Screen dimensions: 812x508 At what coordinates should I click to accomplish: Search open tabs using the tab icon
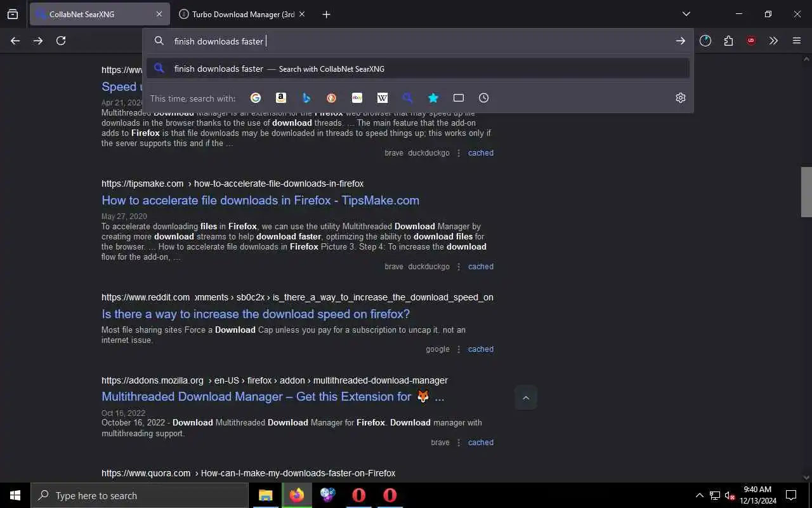coord(459,98)
